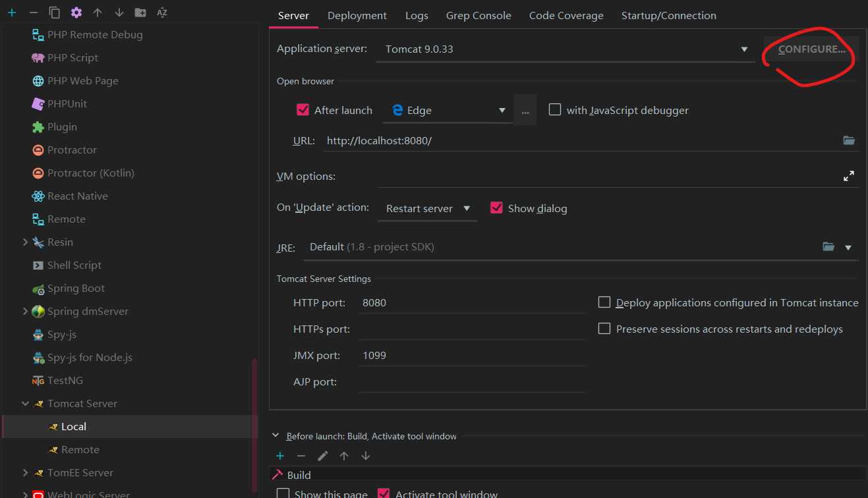Click the edit pencil icon under Before launch
Image resolution: width=868 pixels, height=498 pixels.
tap(323, 456)
